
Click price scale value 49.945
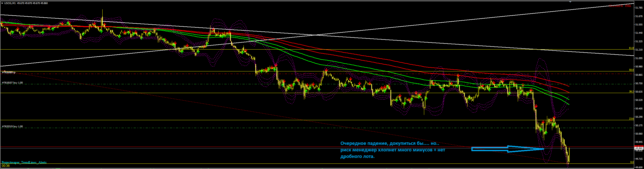(639, 142)
